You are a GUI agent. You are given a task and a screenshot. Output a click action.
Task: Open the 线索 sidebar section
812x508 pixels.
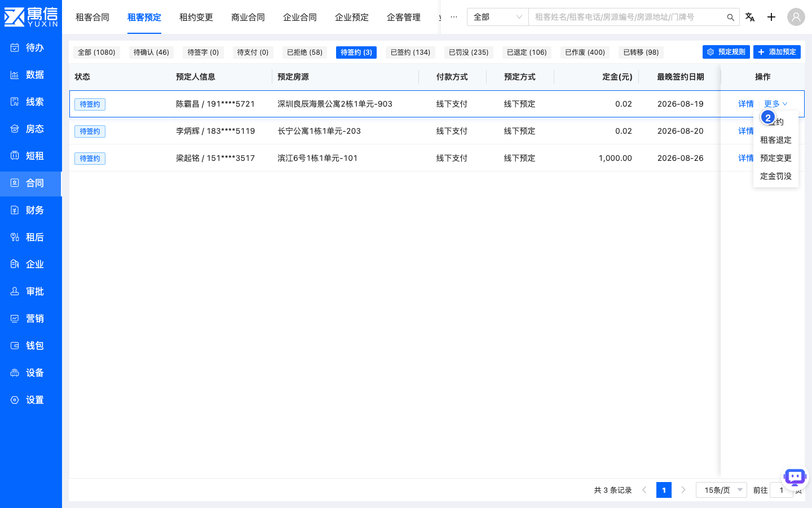[30, 102]
